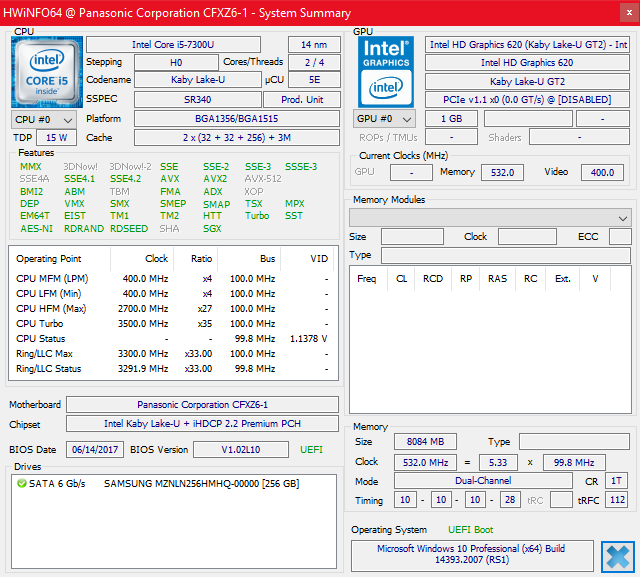Click the Intel Core i5-7300U CPU name field

(x=173, y=44)
